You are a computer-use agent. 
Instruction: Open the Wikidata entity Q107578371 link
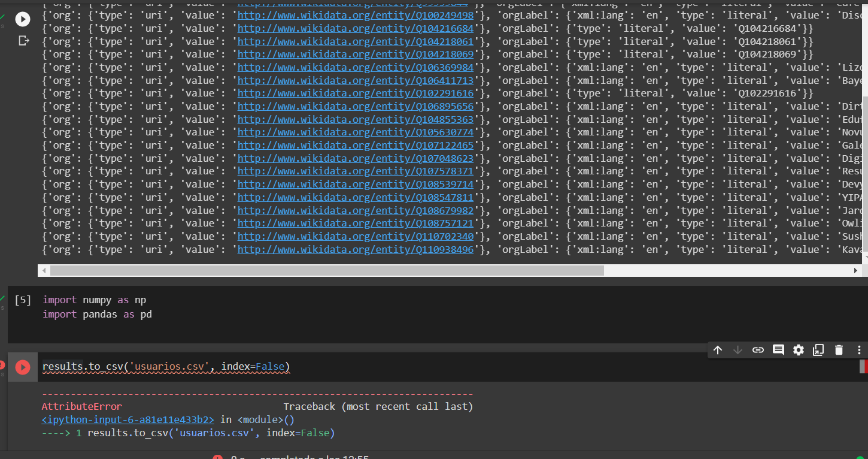(356, 171)
